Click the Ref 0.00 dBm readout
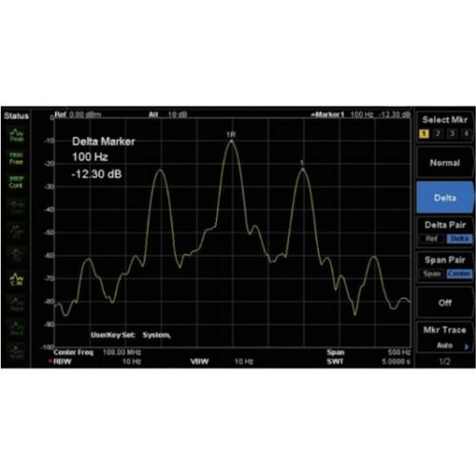 tap(78, 114)
